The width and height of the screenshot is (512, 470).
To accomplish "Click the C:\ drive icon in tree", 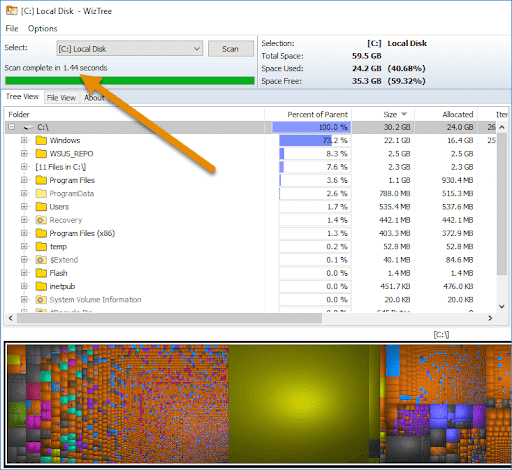I will 29,127.
